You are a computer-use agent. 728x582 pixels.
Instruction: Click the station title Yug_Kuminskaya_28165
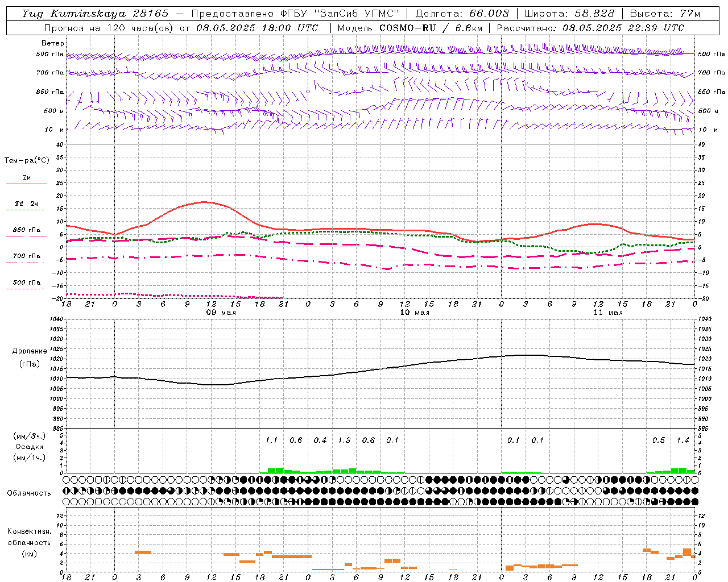[x=96, y=14]
